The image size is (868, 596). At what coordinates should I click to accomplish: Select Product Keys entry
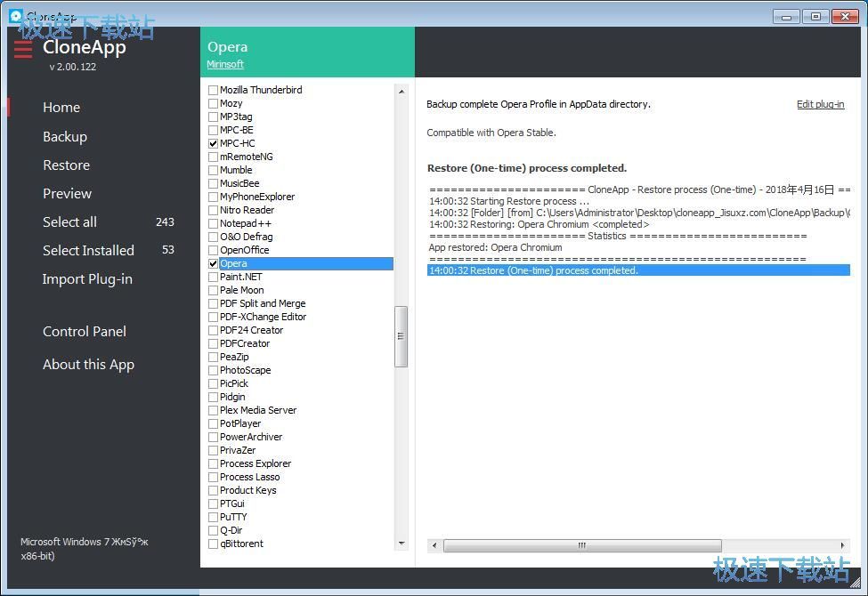coord(248,490)
